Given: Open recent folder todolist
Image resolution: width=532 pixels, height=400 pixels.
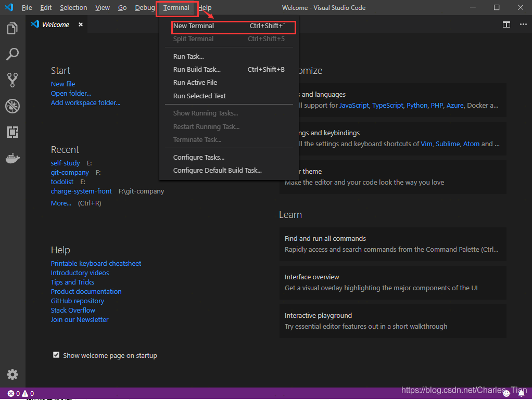Looking at the screenshot, I should coord(62,182).
